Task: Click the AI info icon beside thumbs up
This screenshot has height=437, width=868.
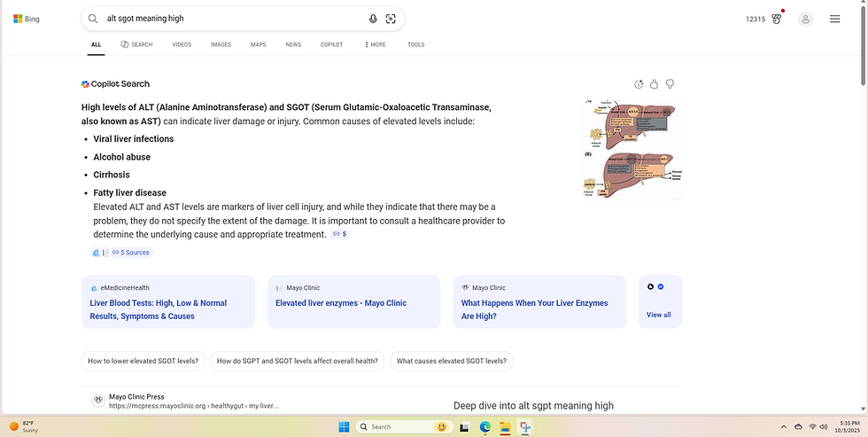Action: click(x=639, y=84)
